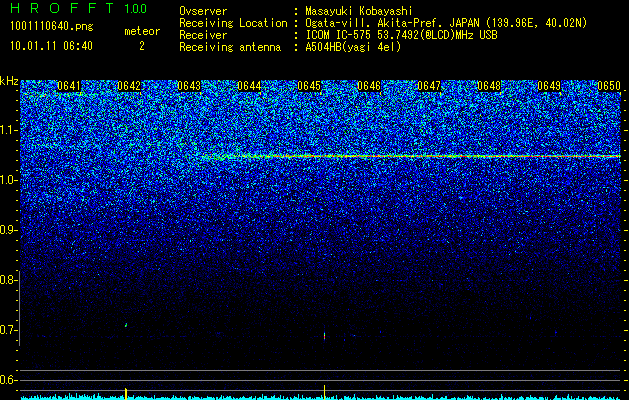
Task: Click the 0643 time marker
Action: [189, 86]
